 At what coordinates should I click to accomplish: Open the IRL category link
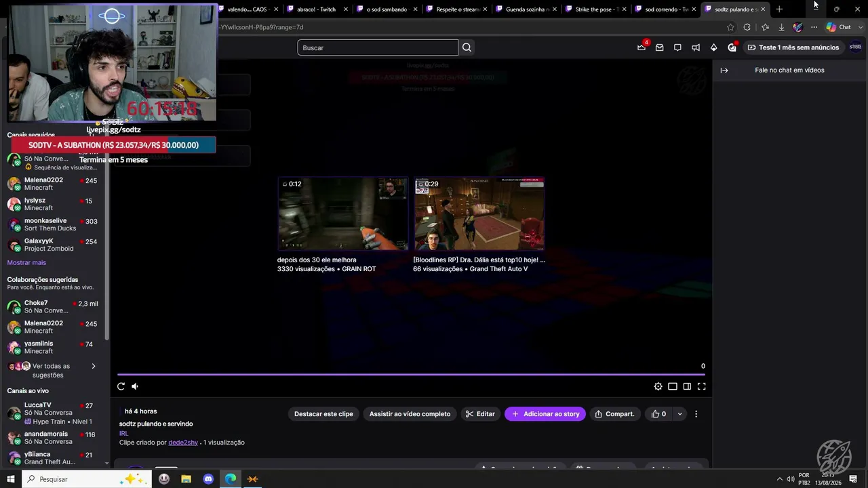coord(123,434)
